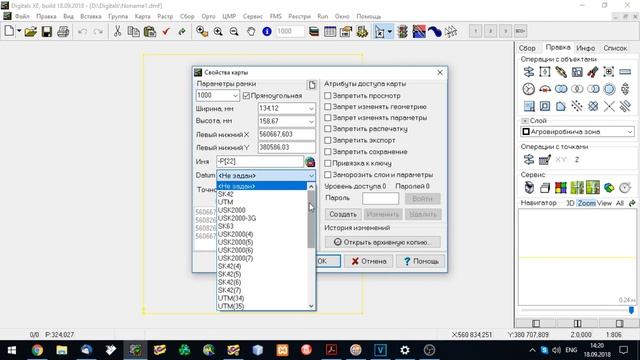Click the XY points operation icon
Screen dimensions: 640x360
point(561,160)
